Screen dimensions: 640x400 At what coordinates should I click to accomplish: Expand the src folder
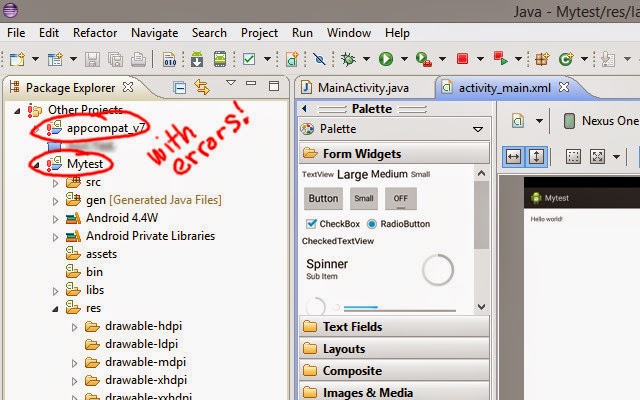[x=56, y=183]
